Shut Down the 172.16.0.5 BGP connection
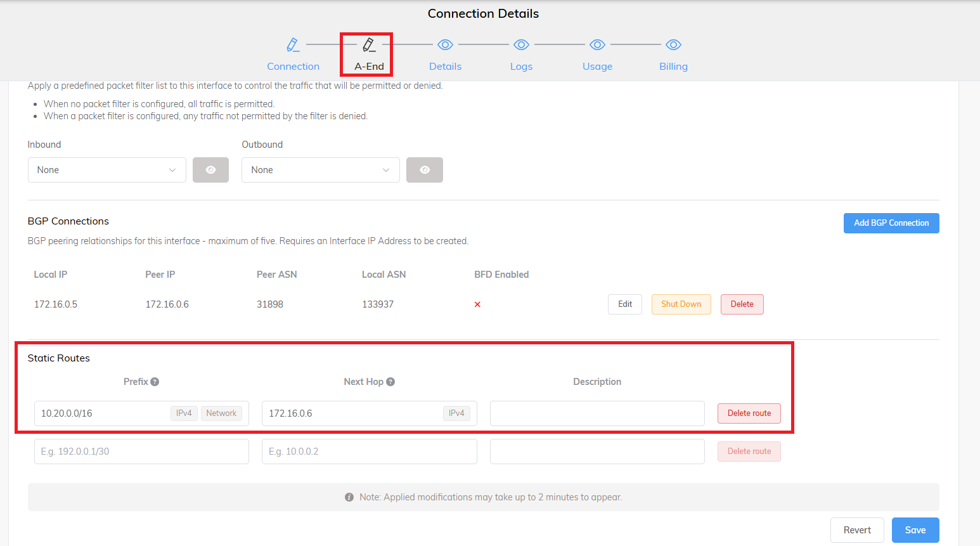The height and width of the screenshot is (546, 980). pos(681,304)
